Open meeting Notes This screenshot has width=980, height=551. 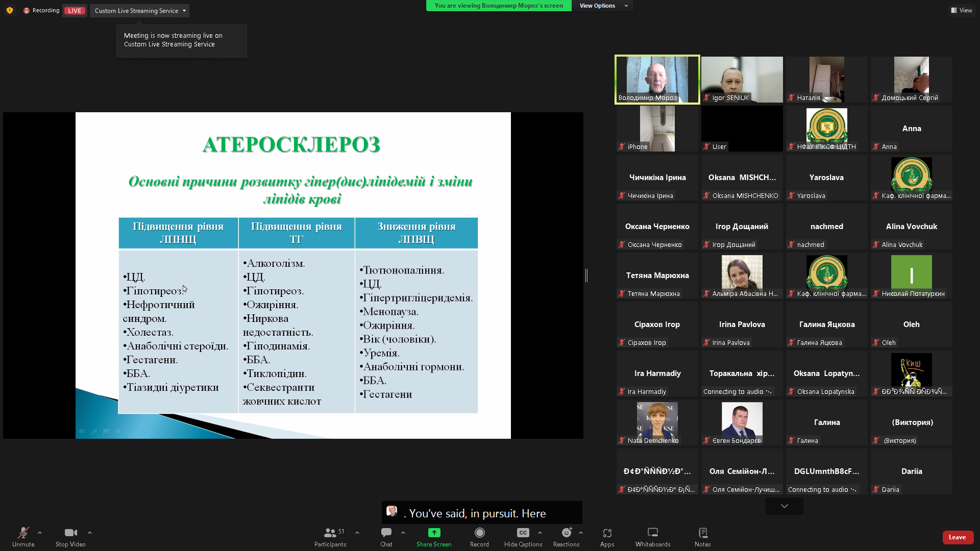pos(703,537)
